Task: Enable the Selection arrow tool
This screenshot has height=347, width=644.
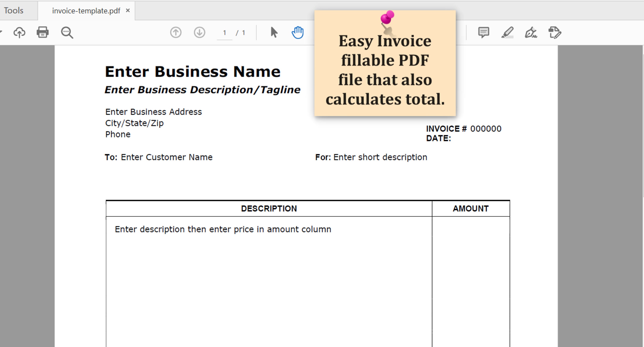Action: (274, 32)
